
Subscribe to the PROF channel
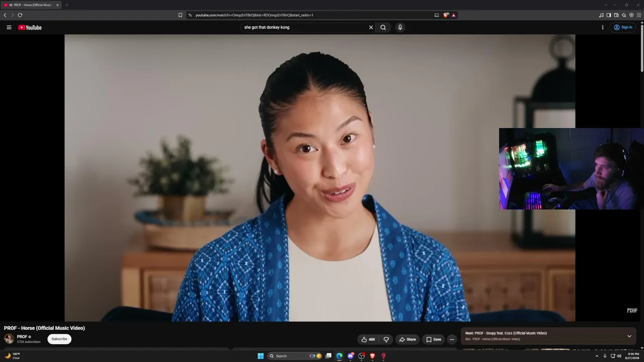coord(59,339)
